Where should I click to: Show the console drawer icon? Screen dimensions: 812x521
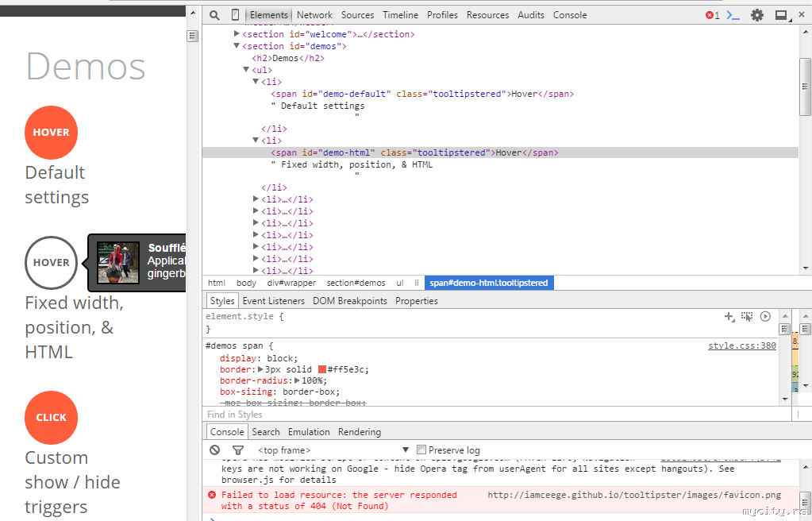(734, 15)
